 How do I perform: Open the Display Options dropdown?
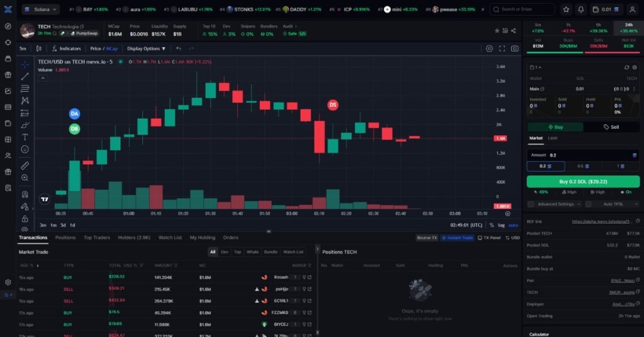146,48
